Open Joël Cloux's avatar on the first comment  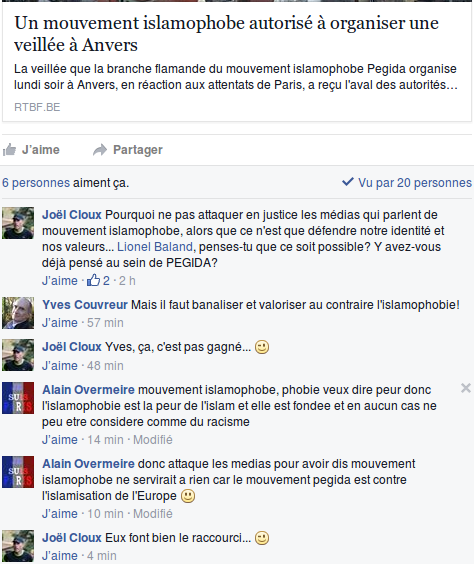coord(18,223)
